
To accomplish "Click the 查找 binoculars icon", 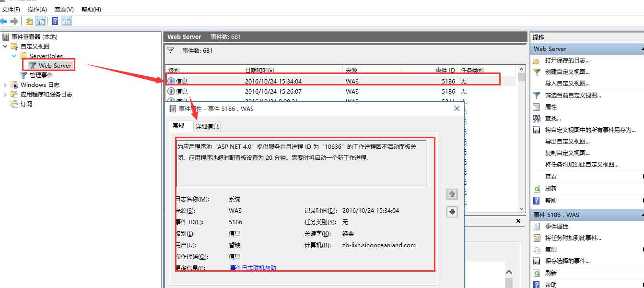I will point(537,119).
